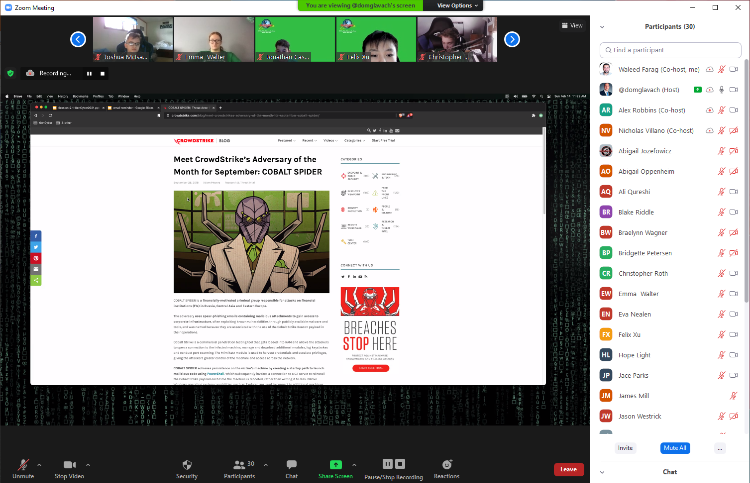
Task: Click Blake Riddle's muted microphone icon
Action: click(721, 212)
